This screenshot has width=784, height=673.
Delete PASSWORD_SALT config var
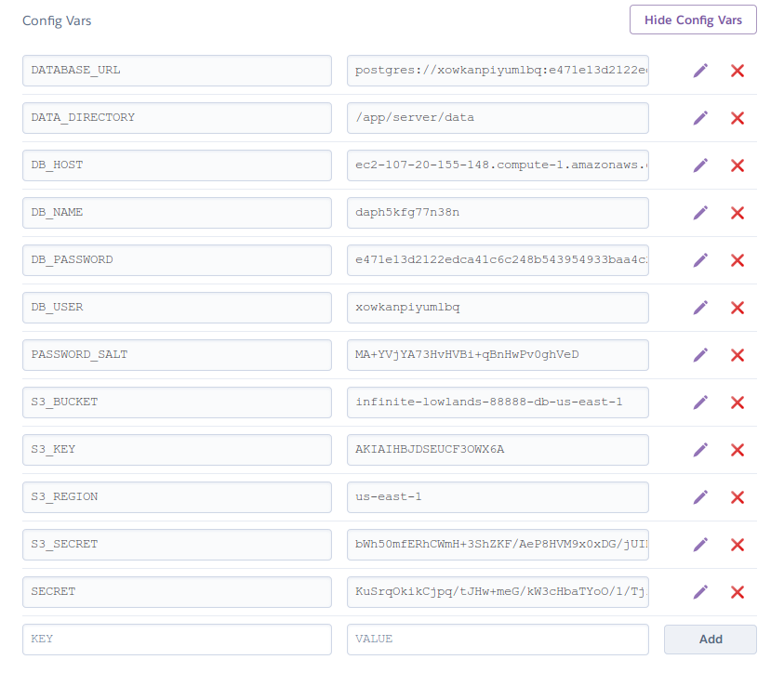click(x=737, y=355)
